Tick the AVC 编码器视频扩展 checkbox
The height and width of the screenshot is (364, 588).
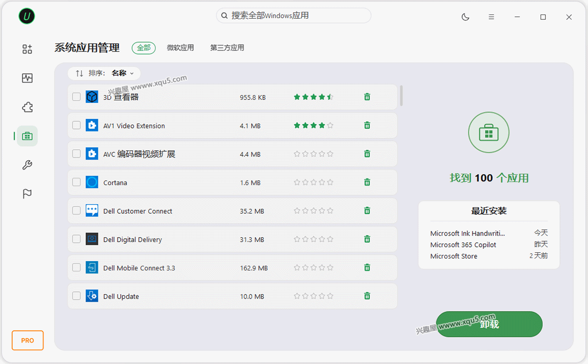76,154
